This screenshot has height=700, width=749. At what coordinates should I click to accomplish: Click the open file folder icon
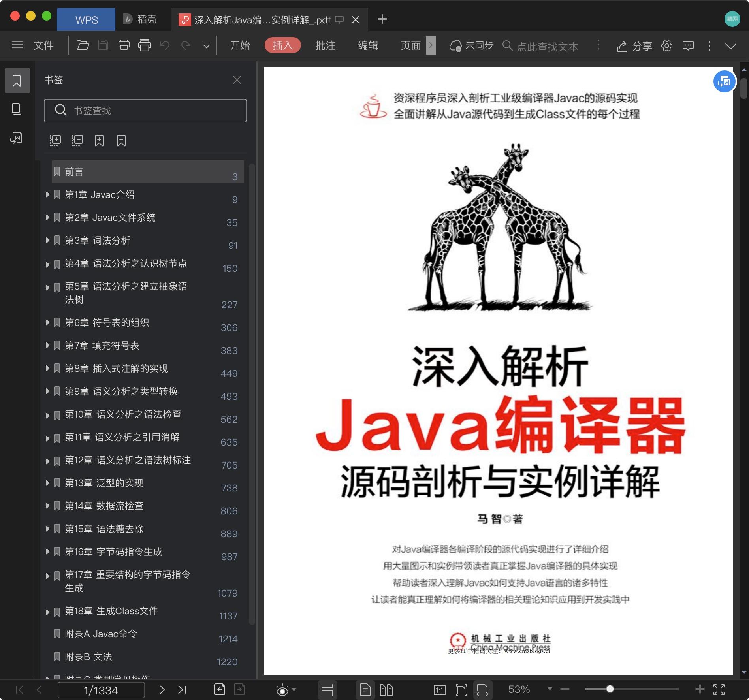(x=83, y=45)
